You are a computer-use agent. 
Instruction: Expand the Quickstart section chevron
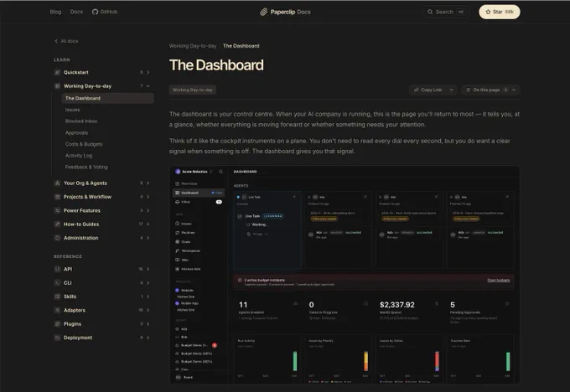[148, 72]
